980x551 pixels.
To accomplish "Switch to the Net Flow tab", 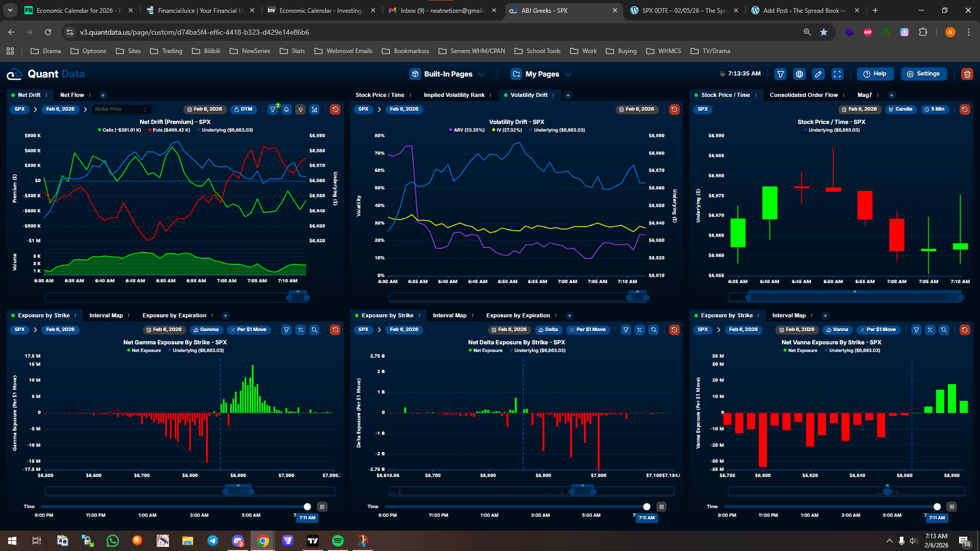I will (72, 95).
